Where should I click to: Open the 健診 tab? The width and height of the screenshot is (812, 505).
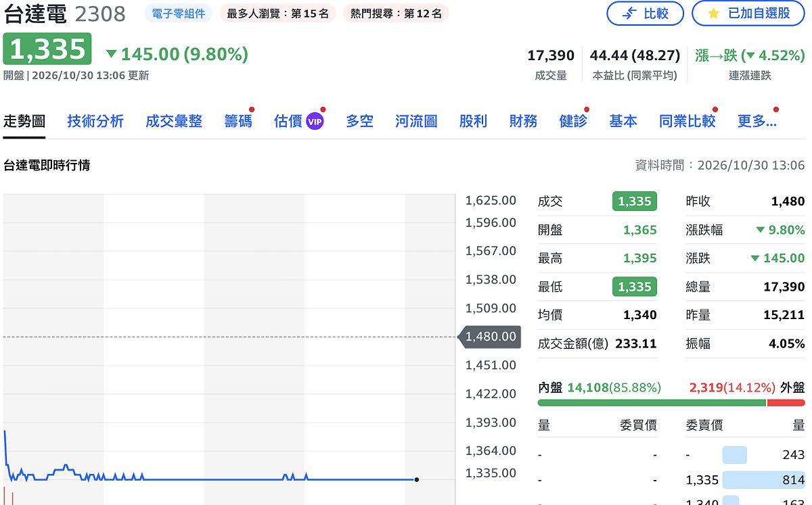tap(573, 121)
